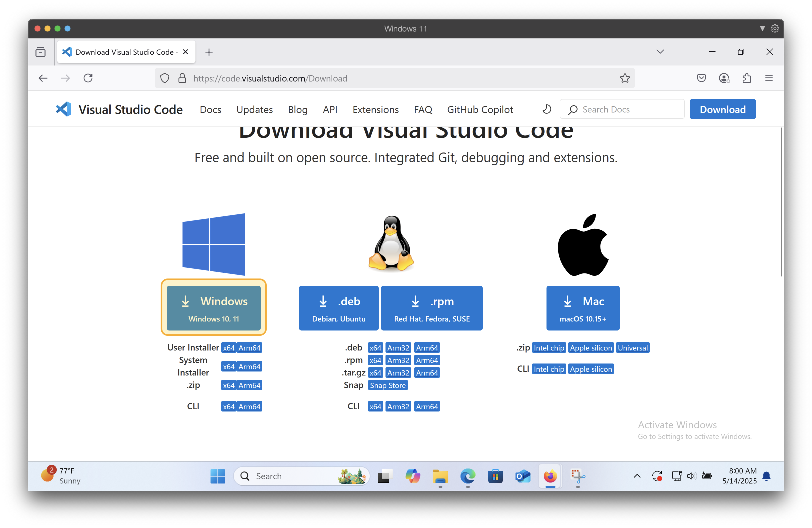This screenshot has height=528, width=812.
Task: Select User Installer x64 link
Action: pyautogui.click(x=228, y=347)
